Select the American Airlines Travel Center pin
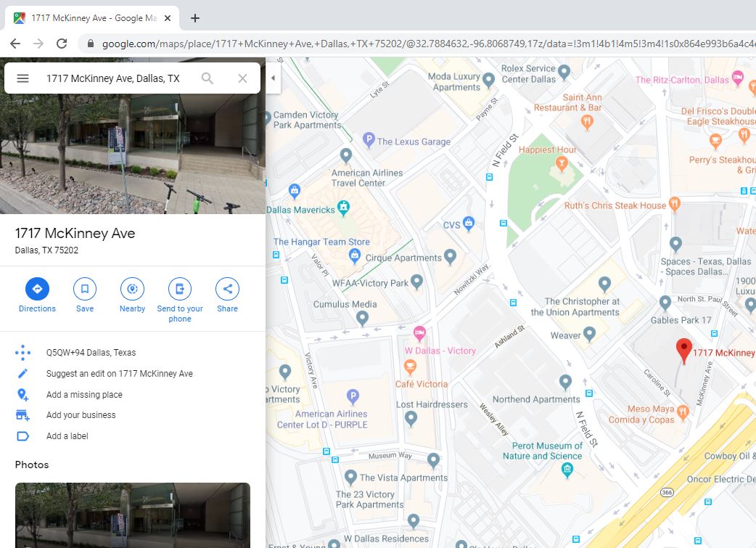This screenshot has width=756, height=548. click(x=345, y=156)
